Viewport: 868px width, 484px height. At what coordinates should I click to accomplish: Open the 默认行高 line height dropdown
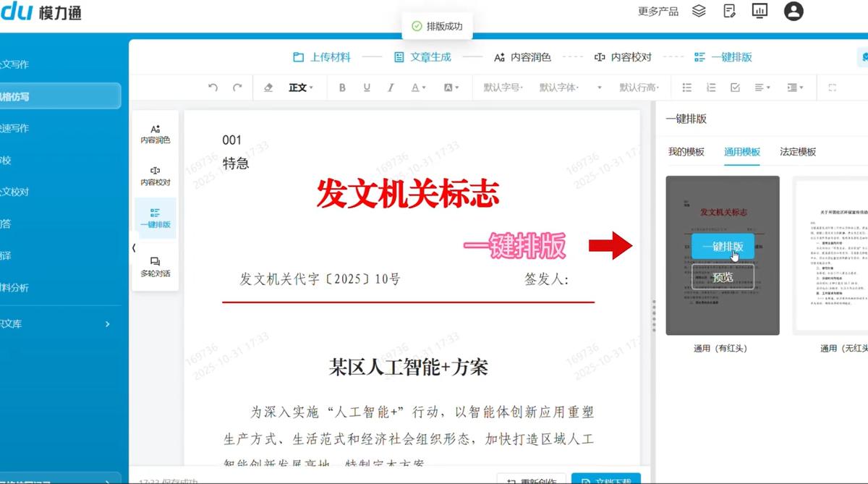coord(639,88)
